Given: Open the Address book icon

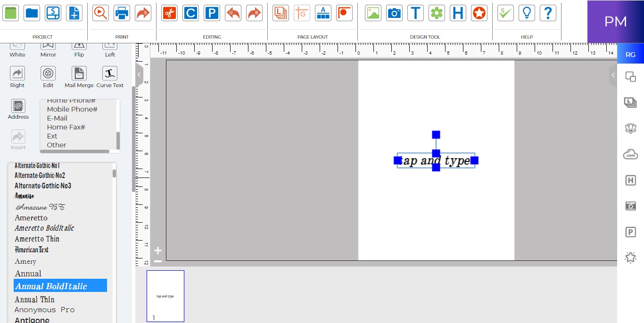Looking at the screenshot, I should 18,106.
